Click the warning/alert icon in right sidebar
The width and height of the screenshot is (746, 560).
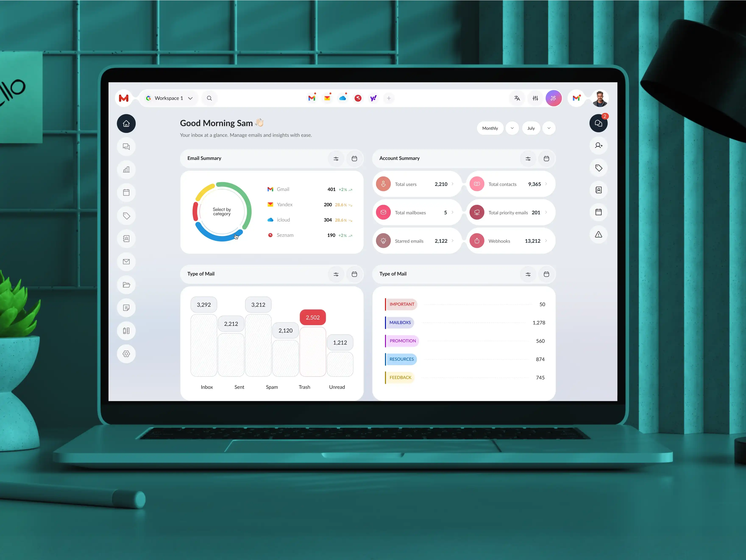coord(599,234)
